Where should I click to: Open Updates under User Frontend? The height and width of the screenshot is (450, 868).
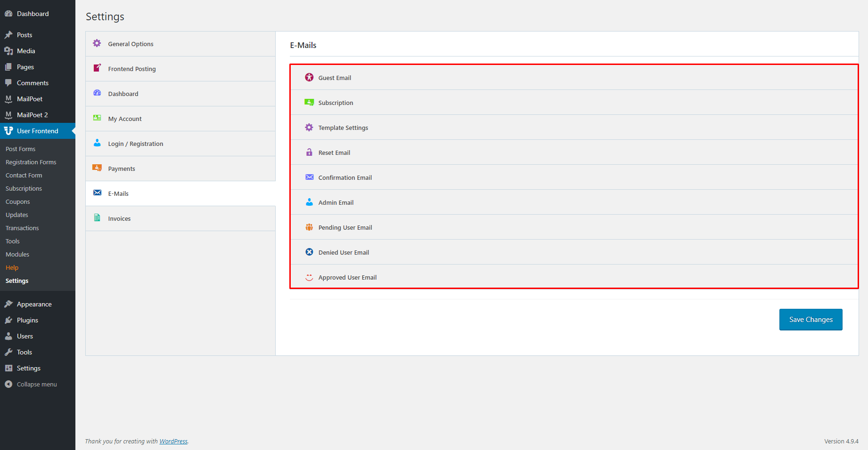tap(16, 215)
